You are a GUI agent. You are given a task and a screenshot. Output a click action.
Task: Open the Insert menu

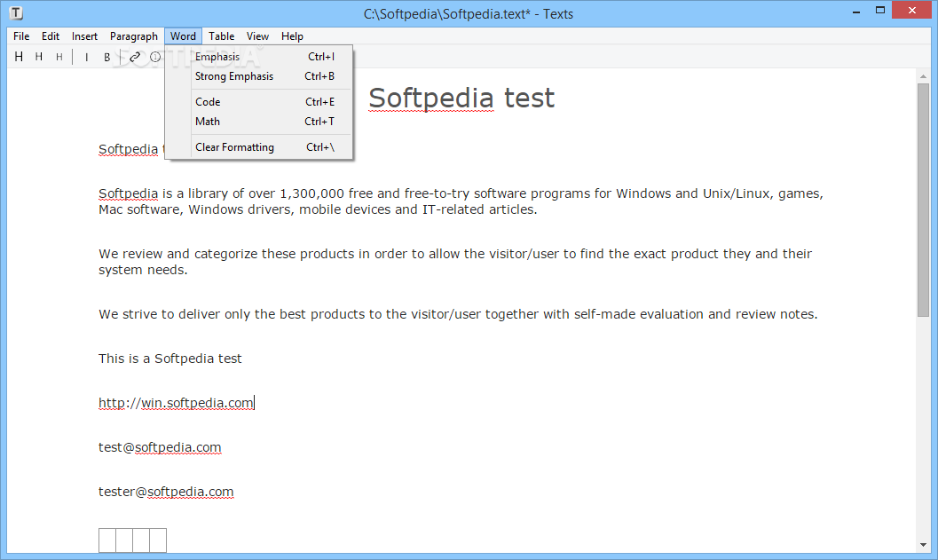[x=84, y=35]
